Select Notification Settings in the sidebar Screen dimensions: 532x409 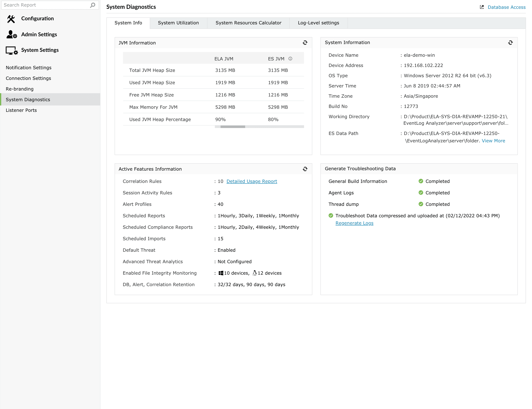click(28, 68)
